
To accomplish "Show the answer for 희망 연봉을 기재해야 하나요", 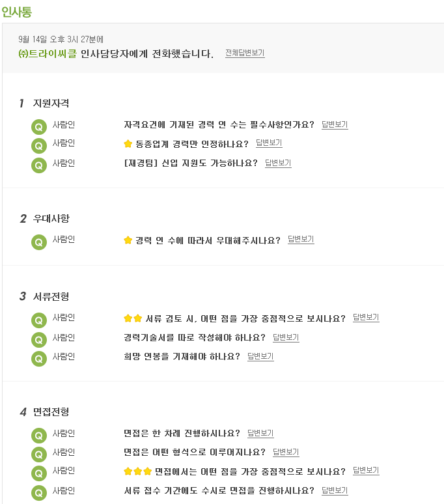I will point(260,356).
